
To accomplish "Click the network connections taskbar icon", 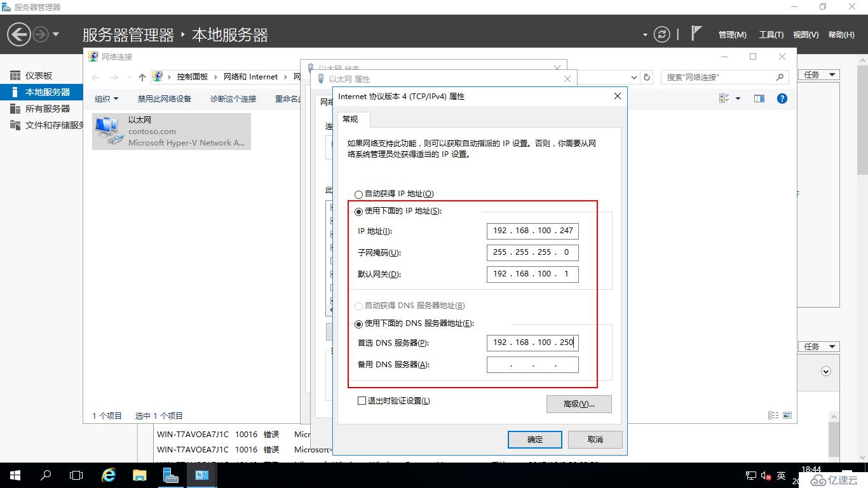I will [201, 475].
